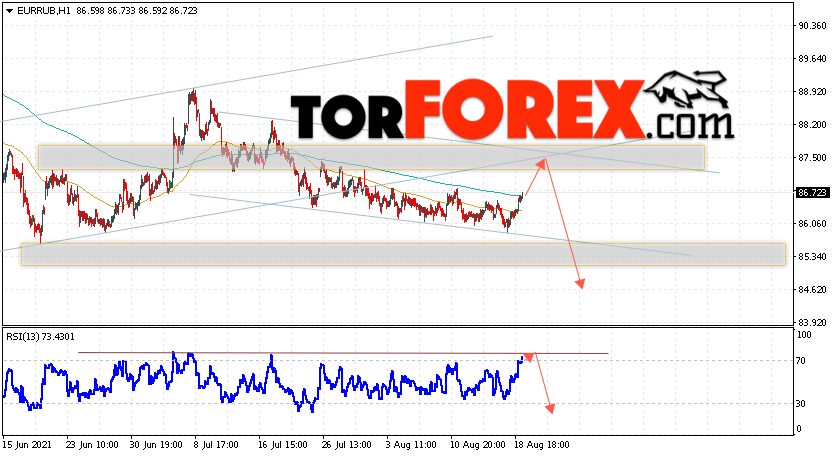Image resolution: width=834 pixels, height=456 pixels.
Task: Select the 10 Aug 20:00 time label
Action: [x=477, y=445]
